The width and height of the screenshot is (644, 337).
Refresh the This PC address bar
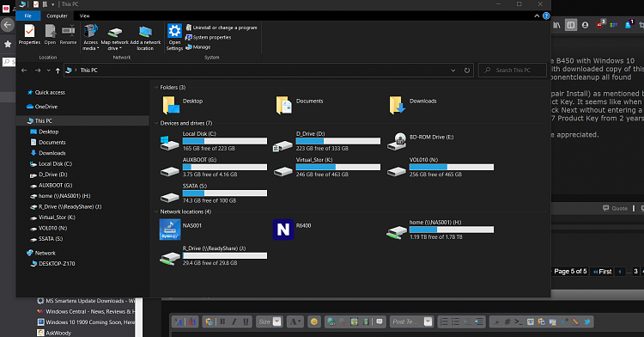[x=467, y=70]
